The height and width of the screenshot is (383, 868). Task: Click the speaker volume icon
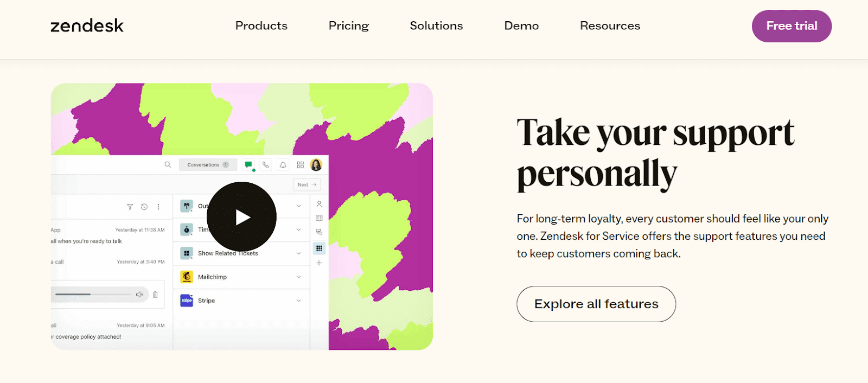pos(139,295)
